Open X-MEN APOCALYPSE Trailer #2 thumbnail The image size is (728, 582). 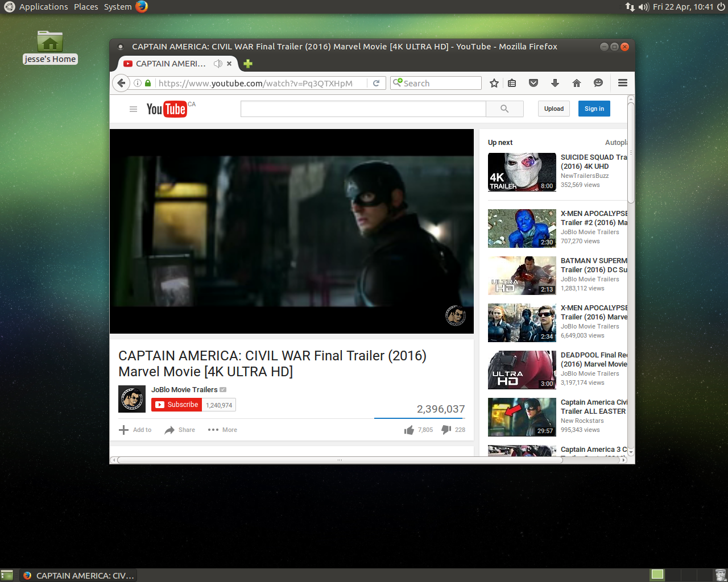pyautogui.click(x=522, y=228)
